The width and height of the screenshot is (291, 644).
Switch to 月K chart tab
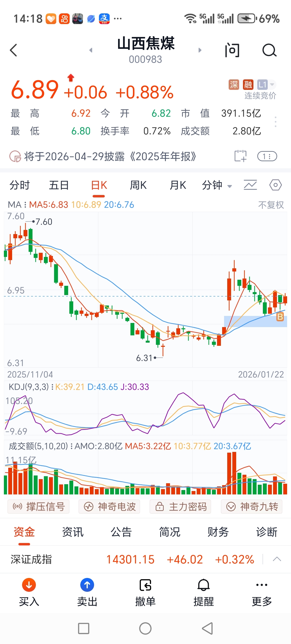(178, 185)
